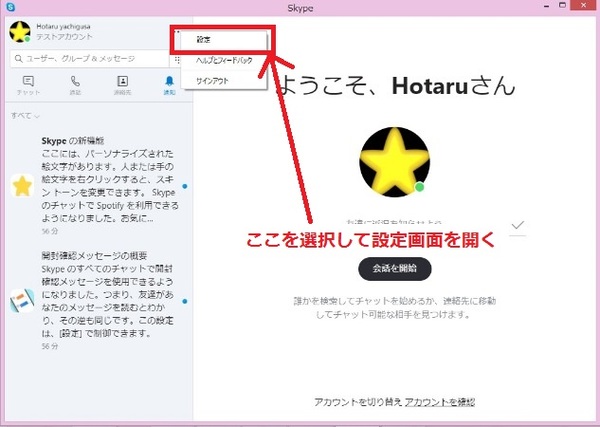
Task: Click the Skype logo in title bar
Action: click(x=11, y=7)
